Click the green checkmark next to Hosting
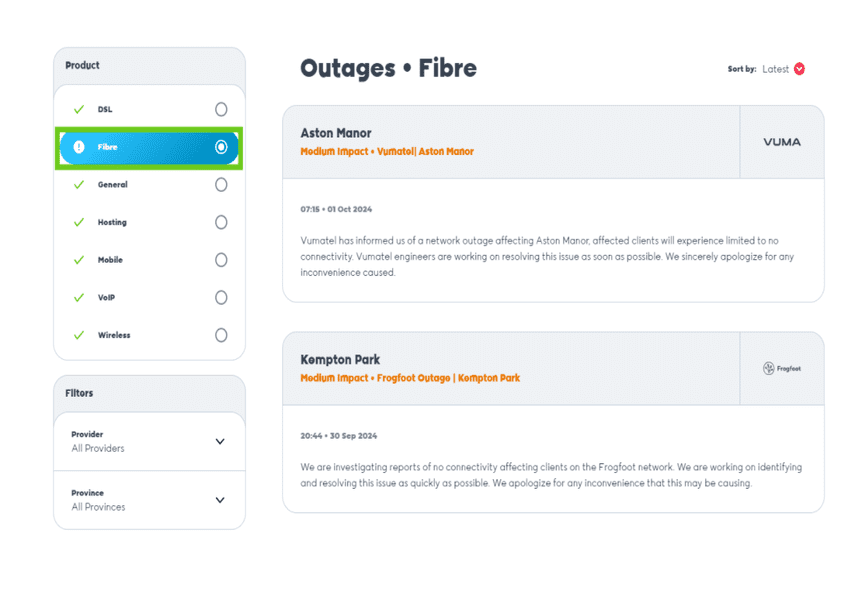The image size is (849, 592). pyautogui.click(x=79, y=222)
